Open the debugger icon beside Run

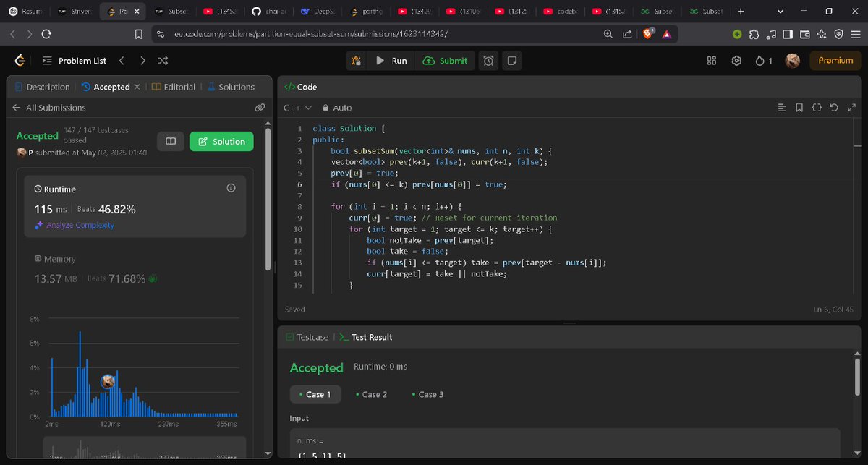pos(356,61)
